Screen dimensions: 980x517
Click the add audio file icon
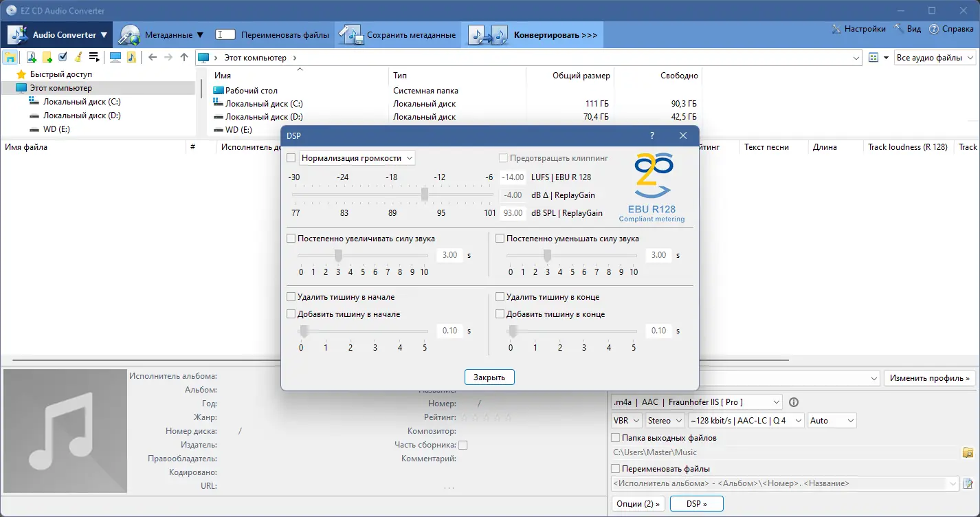click(x=32, y=57)
